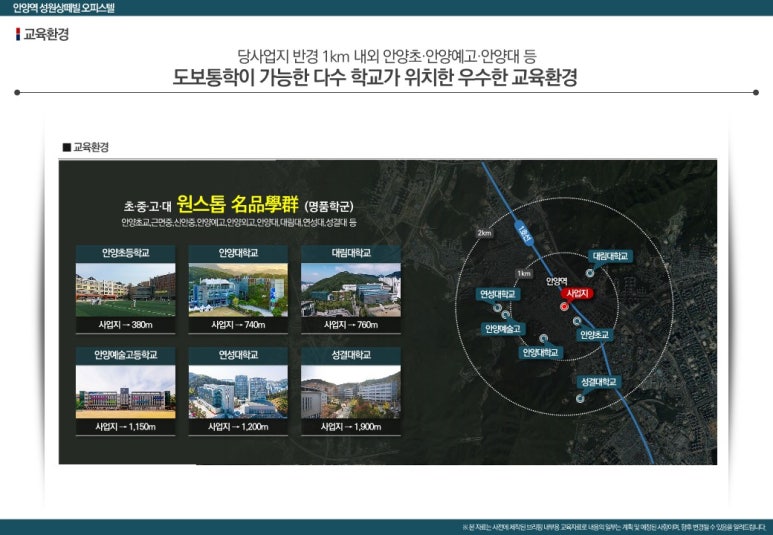Image resolution: width=773 pixels, height=535 pixels.
Task: Click the map pin above 안양대학교 label
Action: [543, 338]
